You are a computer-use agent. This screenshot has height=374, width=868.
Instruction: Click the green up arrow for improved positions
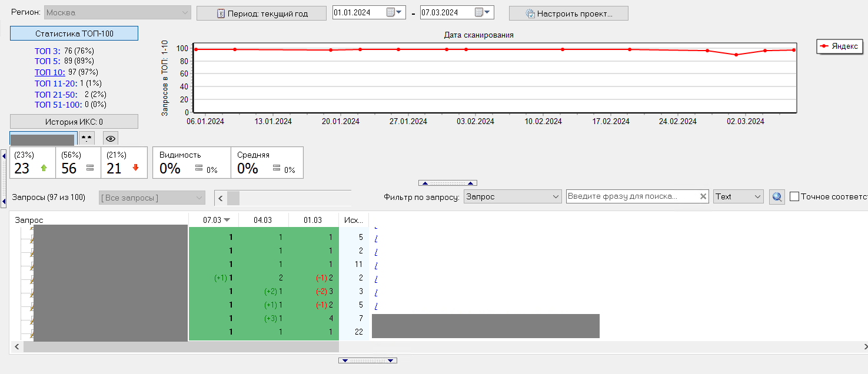click(x=44, y=168)
